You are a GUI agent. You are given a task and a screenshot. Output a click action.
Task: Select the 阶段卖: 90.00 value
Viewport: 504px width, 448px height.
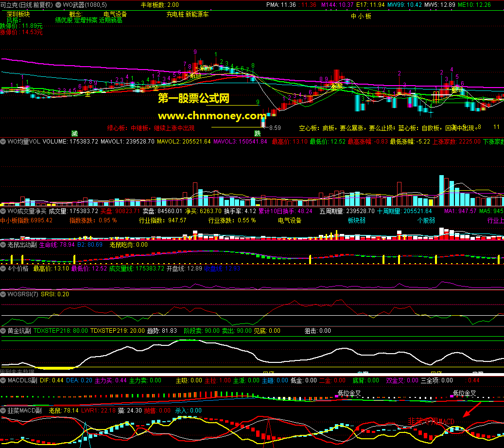202,331
